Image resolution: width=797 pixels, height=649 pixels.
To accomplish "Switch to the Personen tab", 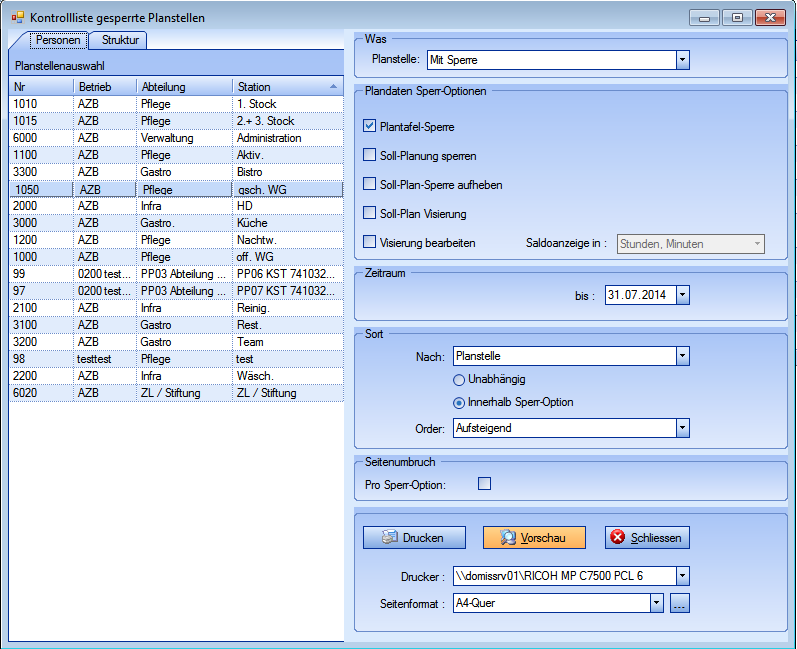I will click(x=58, y=40).
